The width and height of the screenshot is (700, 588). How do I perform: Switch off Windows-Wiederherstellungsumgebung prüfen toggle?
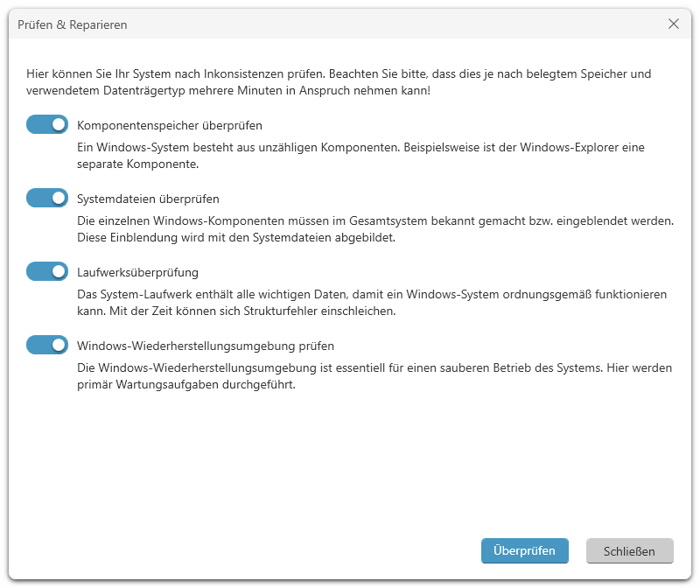click(47, 346)
